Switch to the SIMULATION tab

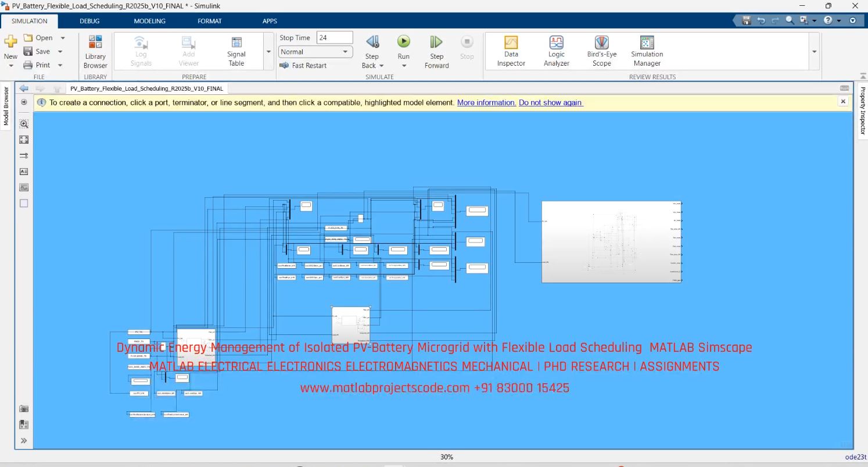(30, 21)
